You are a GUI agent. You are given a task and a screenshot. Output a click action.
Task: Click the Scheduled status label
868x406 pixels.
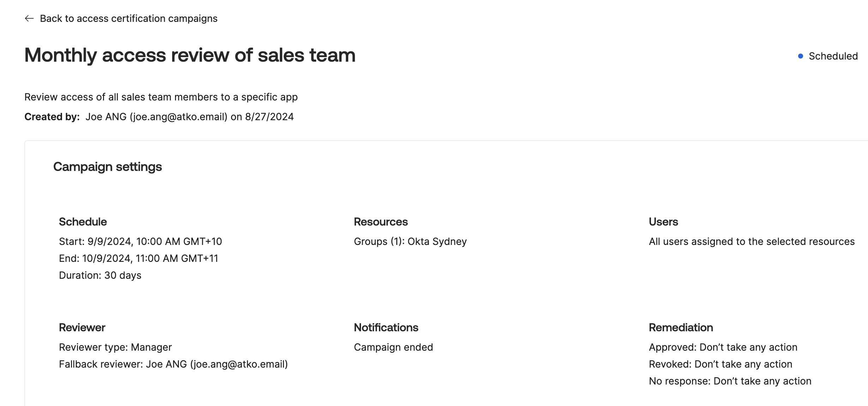click(x=833, y=56)
